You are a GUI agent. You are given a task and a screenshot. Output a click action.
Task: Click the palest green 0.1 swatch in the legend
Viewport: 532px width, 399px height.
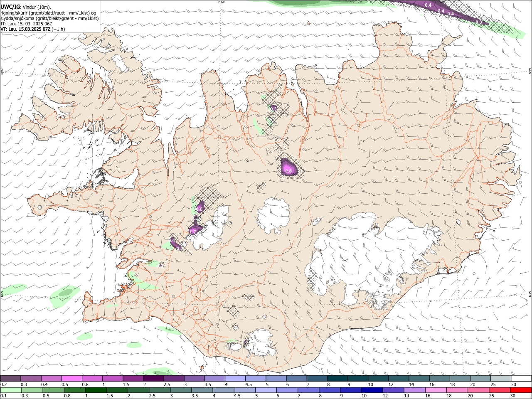coord(10,390)
